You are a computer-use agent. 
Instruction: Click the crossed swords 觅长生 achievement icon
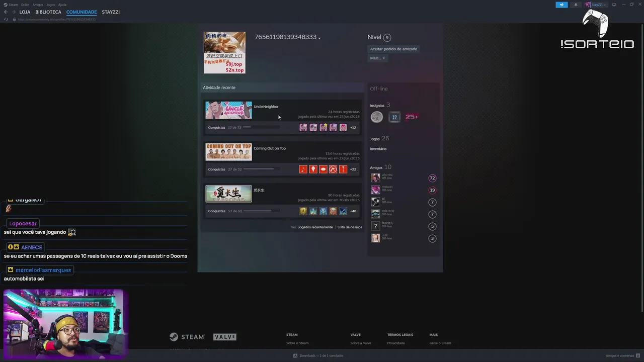point(343,211)
